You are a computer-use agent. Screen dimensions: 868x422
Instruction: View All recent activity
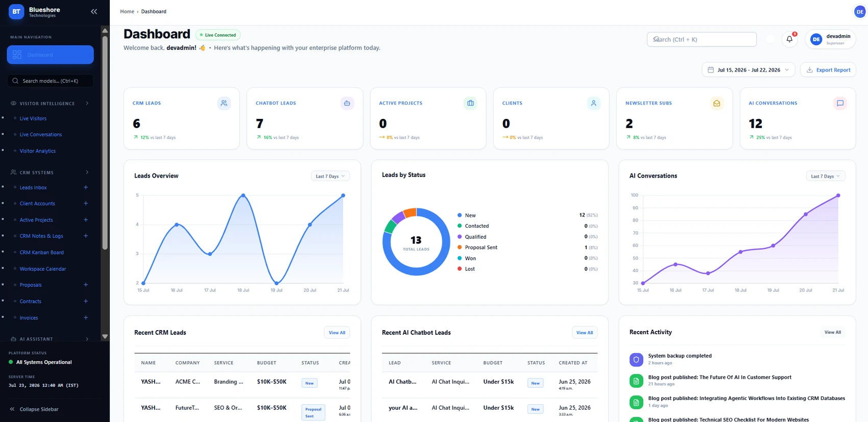click(833, 332)
